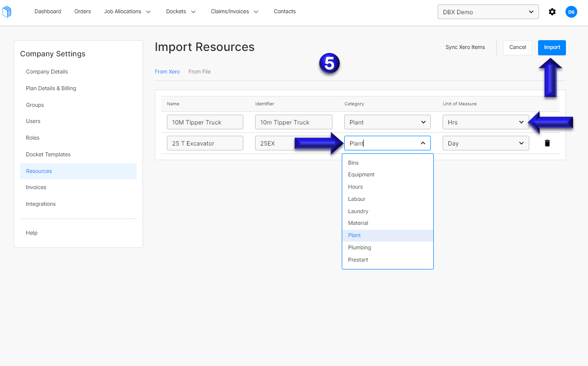
Task: Click the app logo icon
Action: (7, 11)
